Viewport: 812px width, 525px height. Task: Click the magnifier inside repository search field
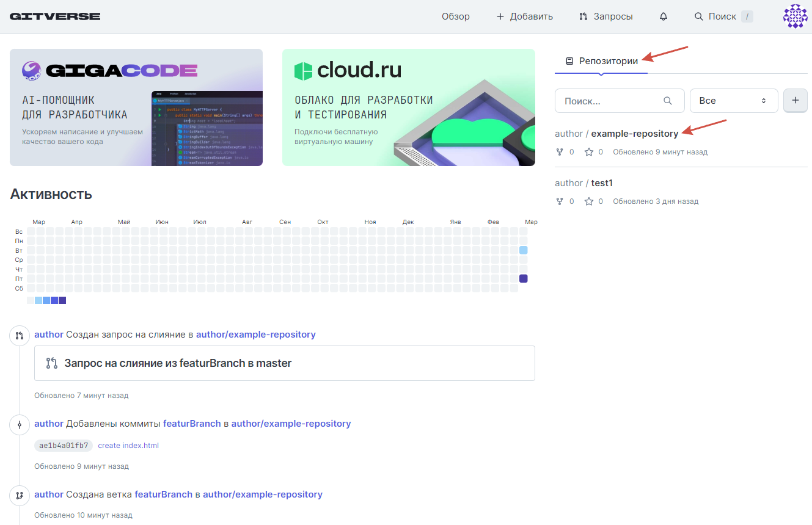click(668, 101)
